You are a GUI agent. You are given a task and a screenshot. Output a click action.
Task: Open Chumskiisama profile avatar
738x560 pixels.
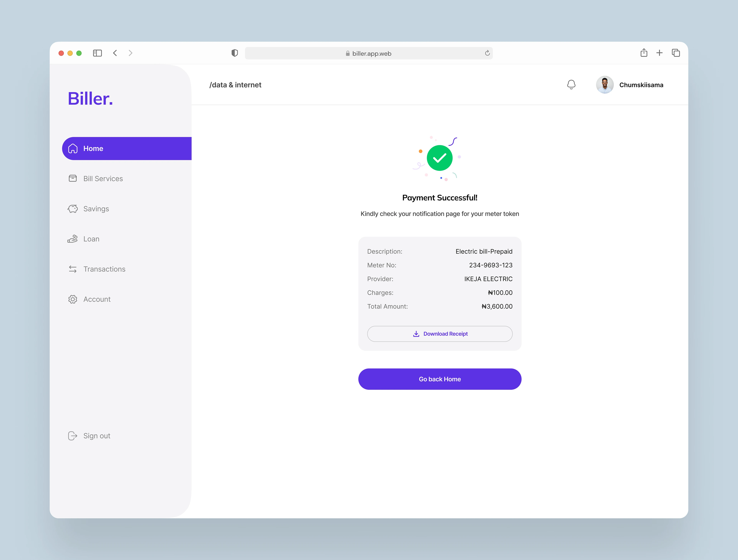(x=605, y=85)
